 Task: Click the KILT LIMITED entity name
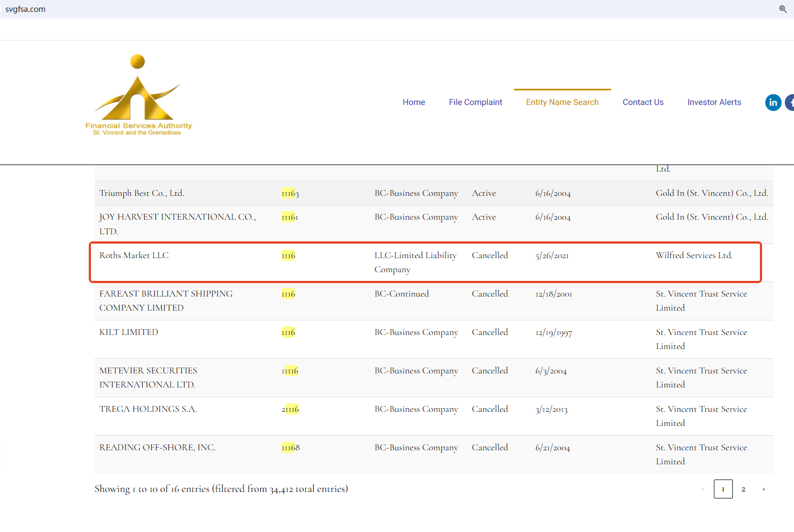pos(129,332)
